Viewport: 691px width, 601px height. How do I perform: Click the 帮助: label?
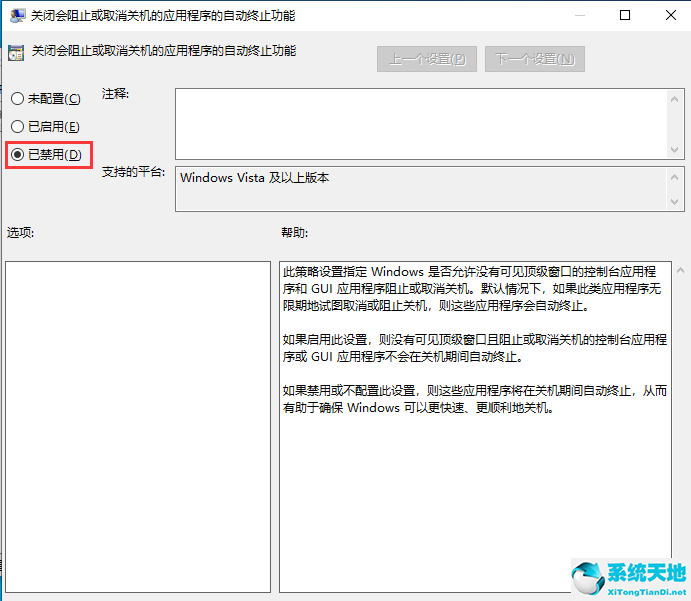(x=294, y=232)
